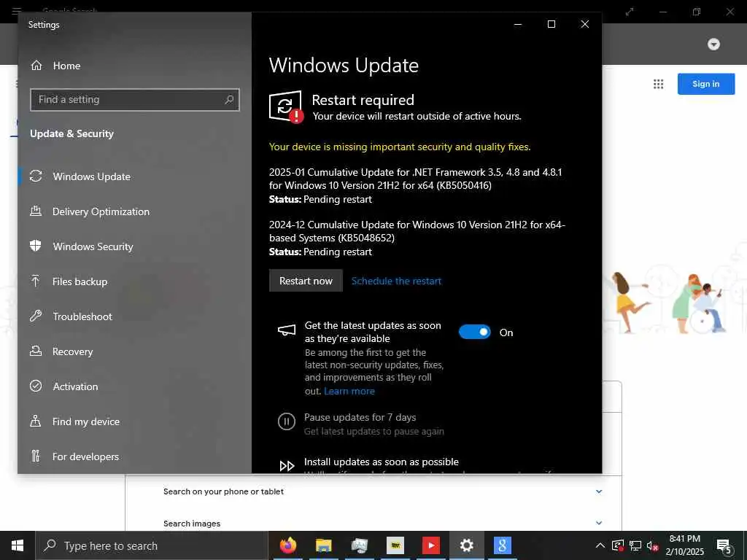
Task: Click the megaphone icon beside latest updates
Action: pos(287,330)
